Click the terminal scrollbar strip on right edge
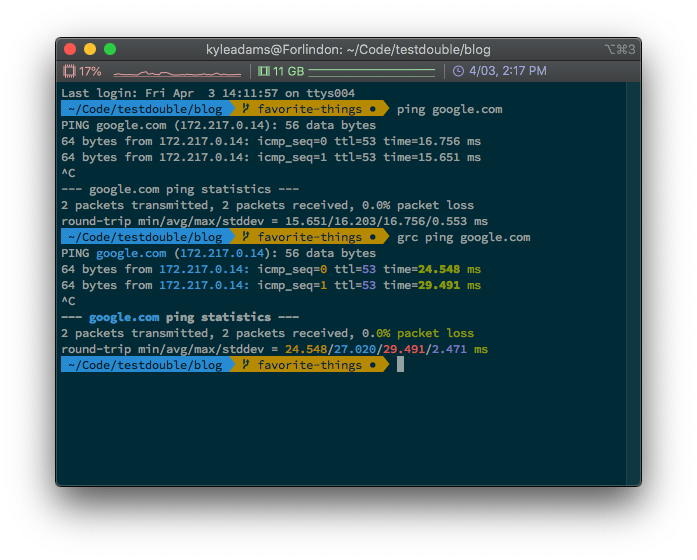Screen dimensions: 697x560 tap(633, 284)
